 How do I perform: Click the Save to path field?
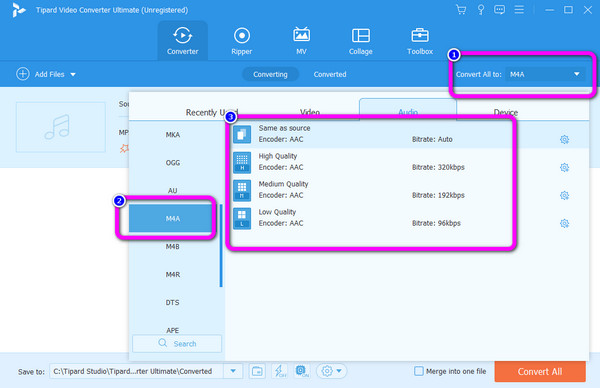coord(136,371)
